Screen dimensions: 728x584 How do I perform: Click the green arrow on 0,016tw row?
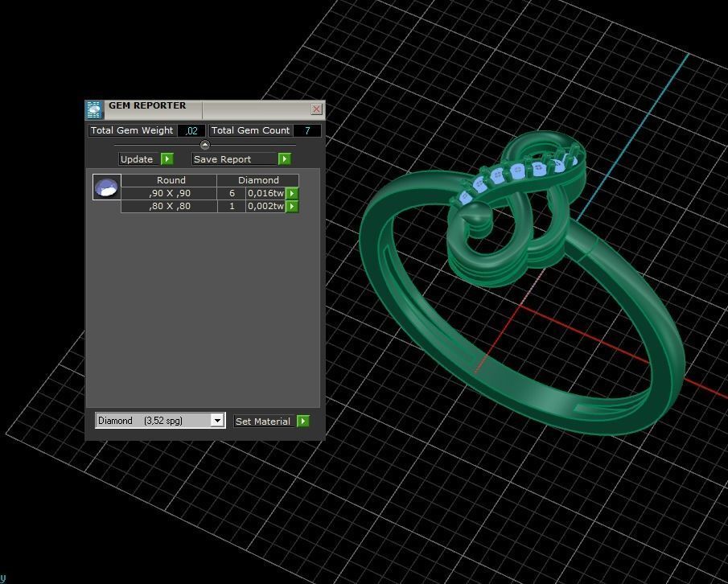coord(291,194)
